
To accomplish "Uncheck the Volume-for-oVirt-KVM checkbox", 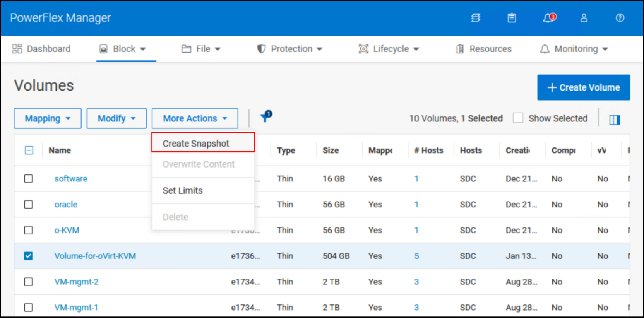I will click(x=28, y=256).
